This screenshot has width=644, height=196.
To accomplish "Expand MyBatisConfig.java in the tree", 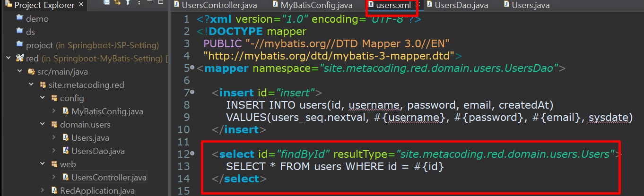I will 54,111.
